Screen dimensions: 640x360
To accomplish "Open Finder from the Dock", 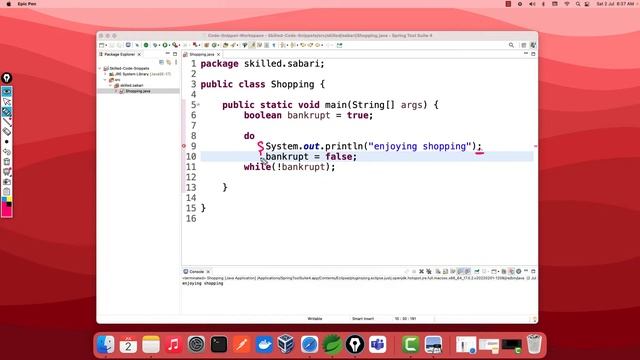I will coord(106,345).
